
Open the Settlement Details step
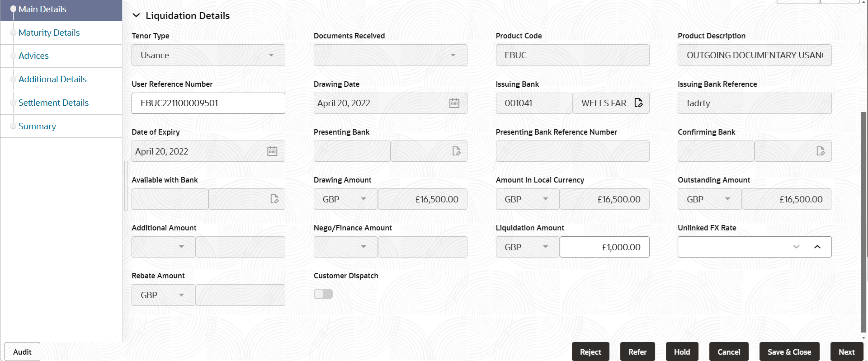(53, 103)
